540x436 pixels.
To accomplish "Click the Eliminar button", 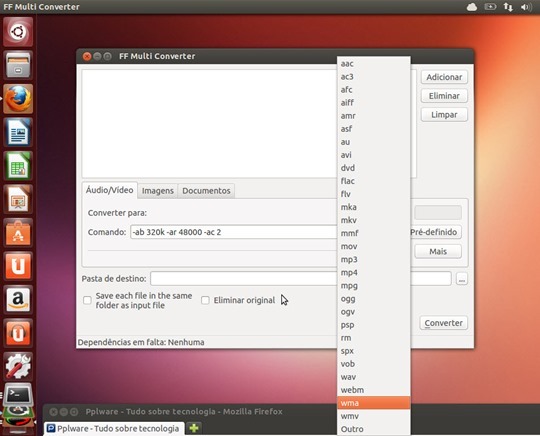I will (444, 96).
